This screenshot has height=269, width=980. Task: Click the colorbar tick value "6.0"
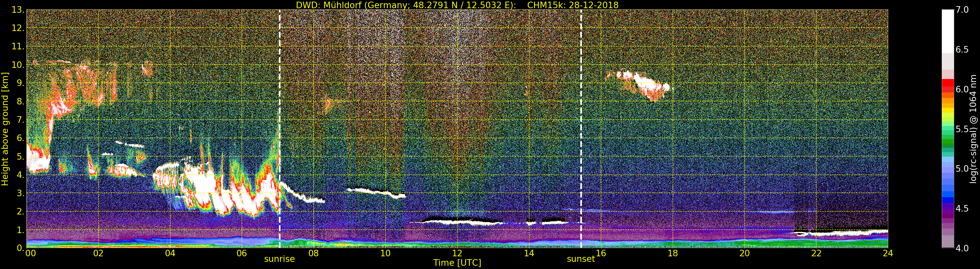coord(962,89)
